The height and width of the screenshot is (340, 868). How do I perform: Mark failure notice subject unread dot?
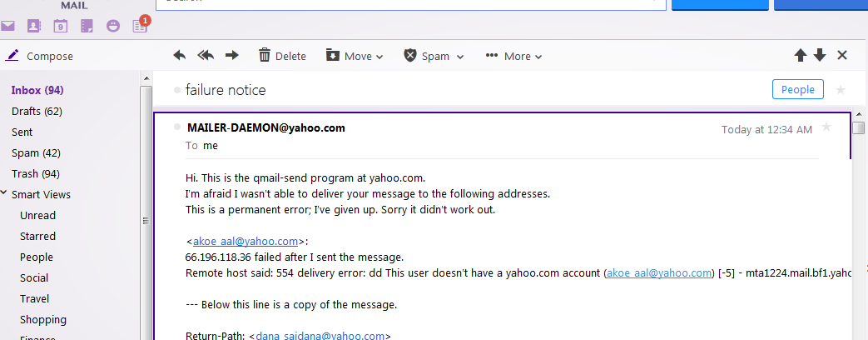pos(177,90)
